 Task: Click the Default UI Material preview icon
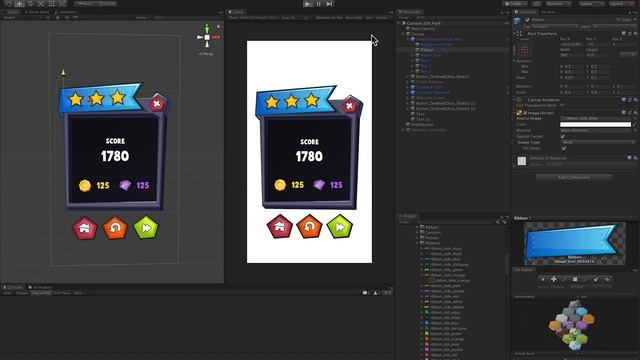coord(522,161)
